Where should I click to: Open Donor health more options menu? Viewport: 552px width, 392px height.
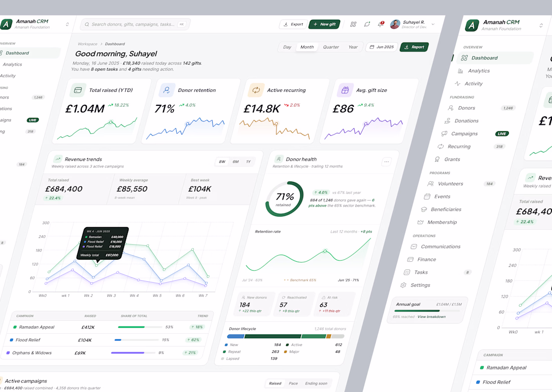tap(386, 162)
